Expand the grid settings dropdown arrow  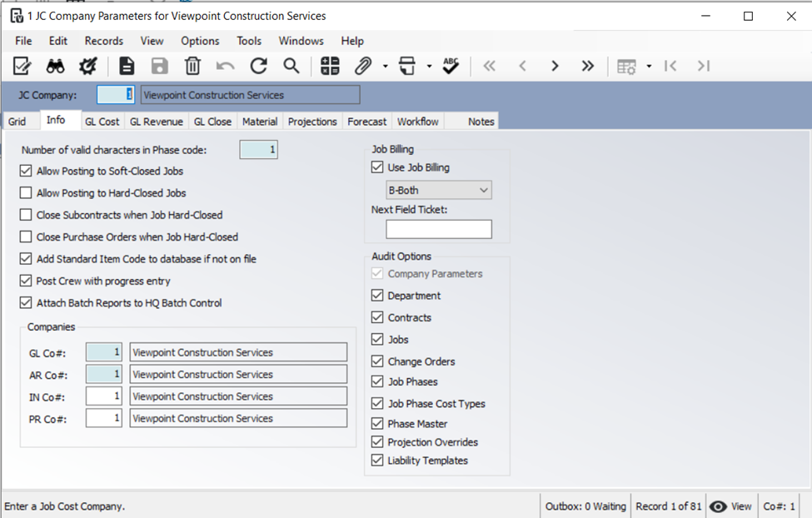tap(649, 67)
